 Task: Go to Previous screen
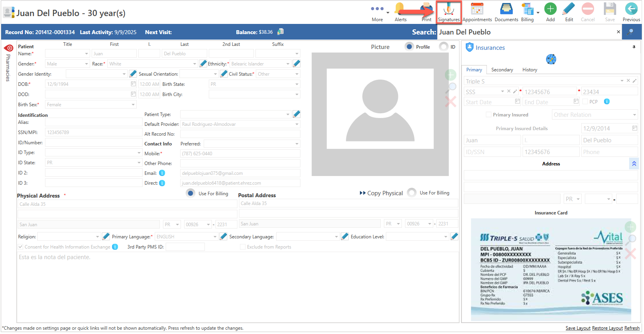pyautogui.click(x=631, y=12)
